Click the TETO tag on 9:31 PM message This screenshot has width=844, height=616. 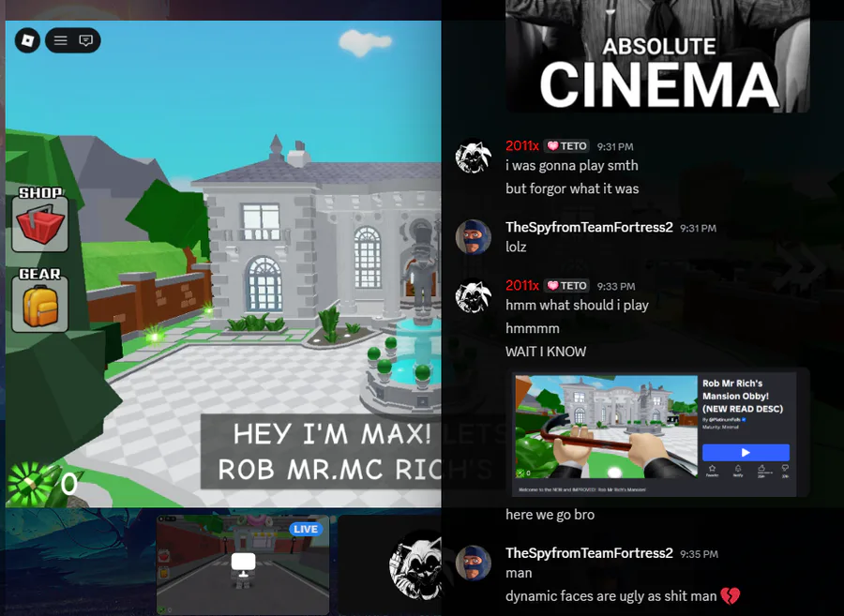pos(566,145)
